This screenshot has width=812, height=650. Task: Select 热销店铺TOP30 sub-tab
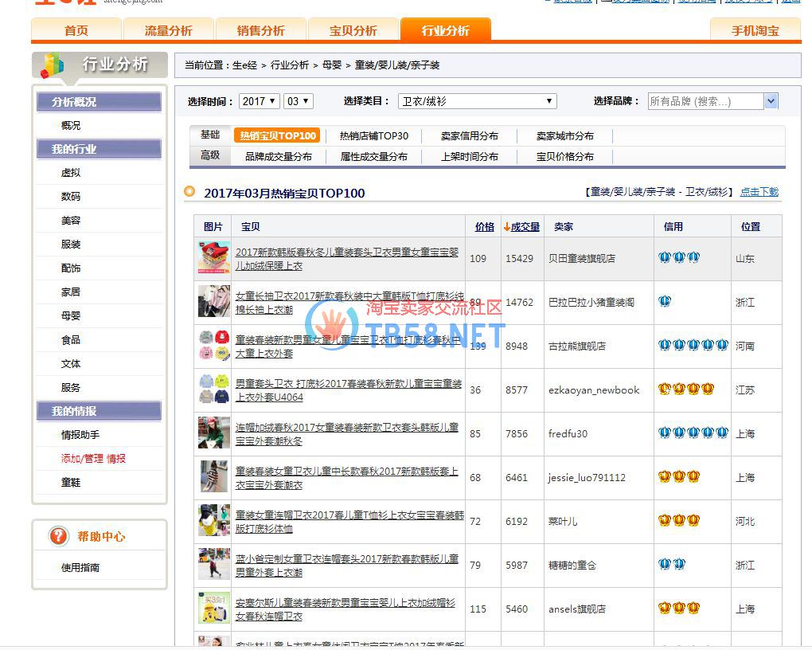pyautogui.click(x=373, y=136)
